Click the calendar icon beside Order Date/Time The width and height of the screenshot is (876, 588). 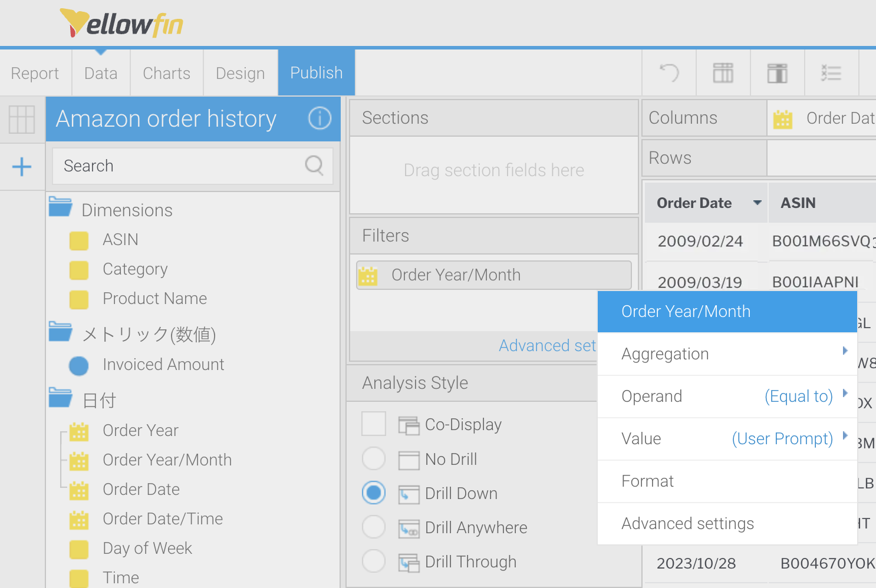(79, 520)
